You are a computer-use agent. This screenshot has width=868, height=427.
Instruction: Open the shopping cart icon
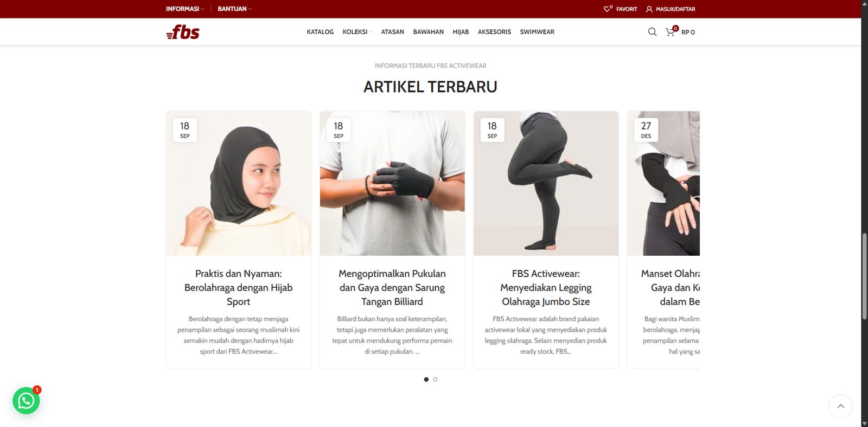pyautogui.click(x=671, y=32)
